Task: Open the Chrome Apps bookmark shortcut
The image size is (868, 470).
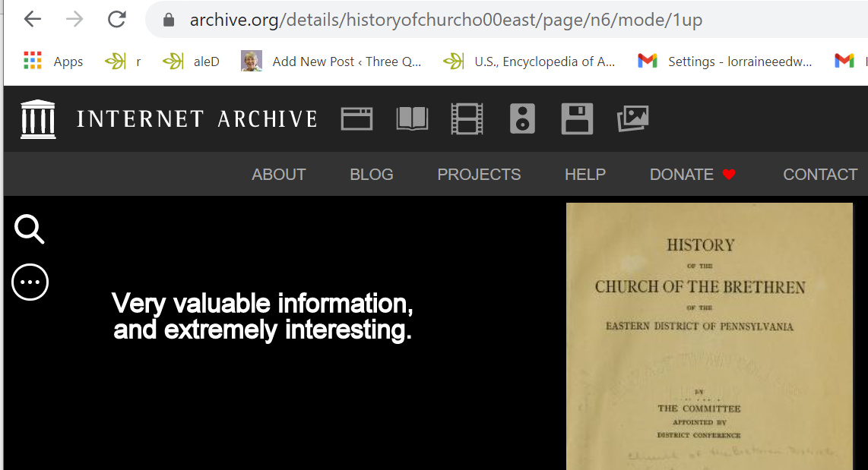Action: tap(53, 62)
